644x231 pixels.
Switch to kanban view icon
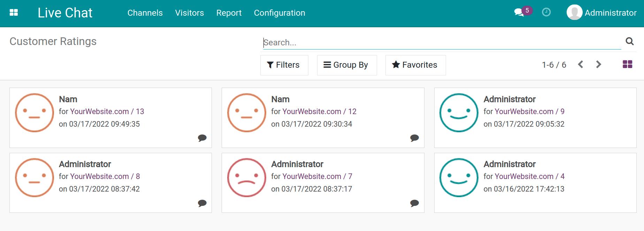pyautogui.click(x=627, y=65)
